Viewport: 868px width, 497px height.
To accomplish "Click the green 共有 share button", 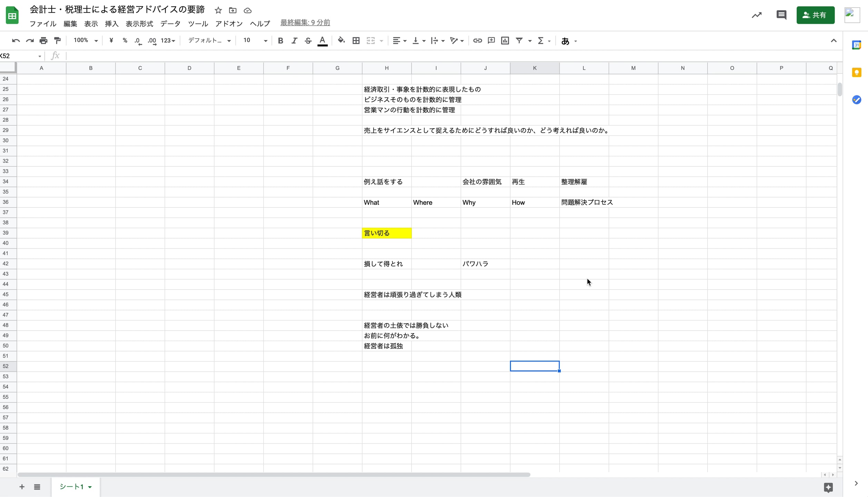I will (x=815, y=15).
